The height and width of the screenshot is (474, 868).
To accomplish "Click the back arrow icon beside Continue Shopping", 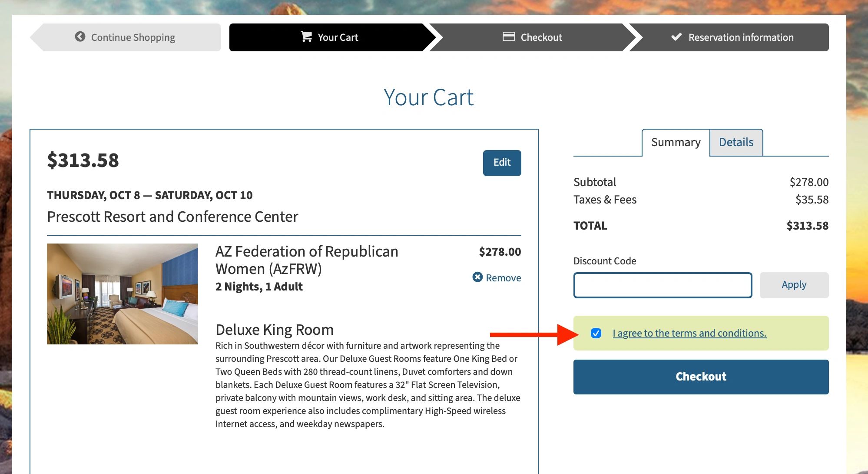I will tap(80, 37).
